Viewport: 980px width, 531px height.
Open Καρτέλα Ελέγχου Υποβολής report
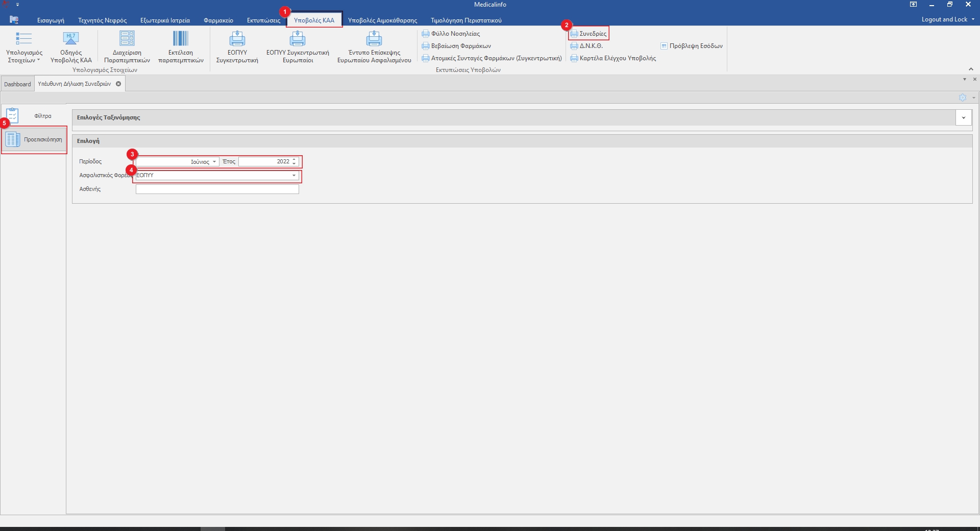(613, 58)
